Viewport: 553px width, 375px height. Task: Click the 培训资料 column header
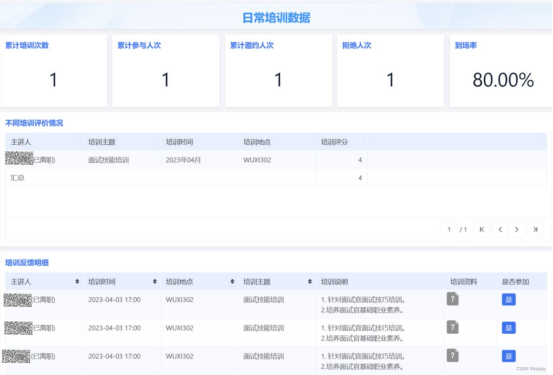(463, 282)
